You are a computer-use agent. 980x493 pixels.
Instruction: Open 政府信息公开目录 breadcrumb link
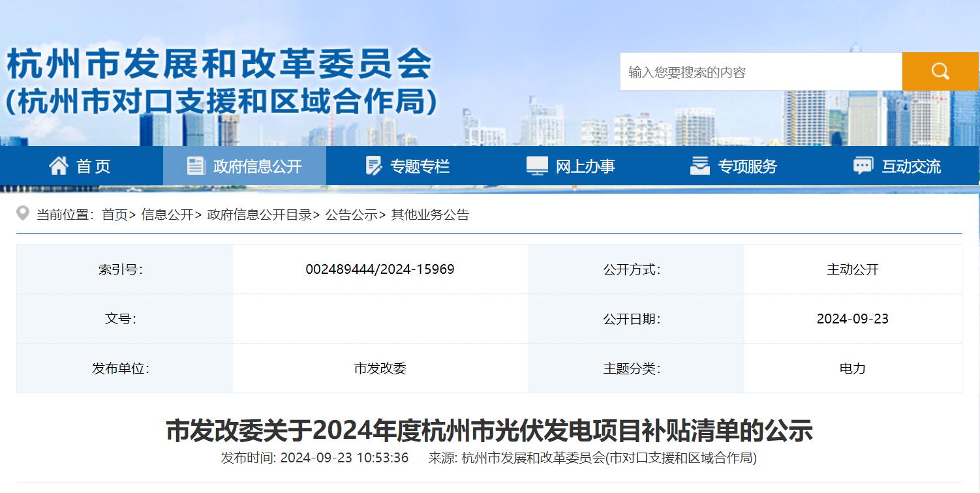pos(259,215)
